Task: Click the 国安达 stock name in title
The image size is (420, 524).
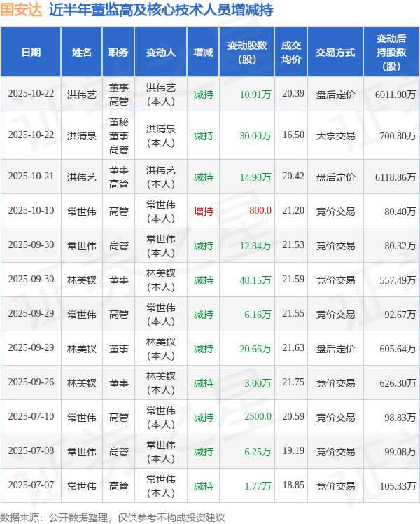Action: click(22, 10)
